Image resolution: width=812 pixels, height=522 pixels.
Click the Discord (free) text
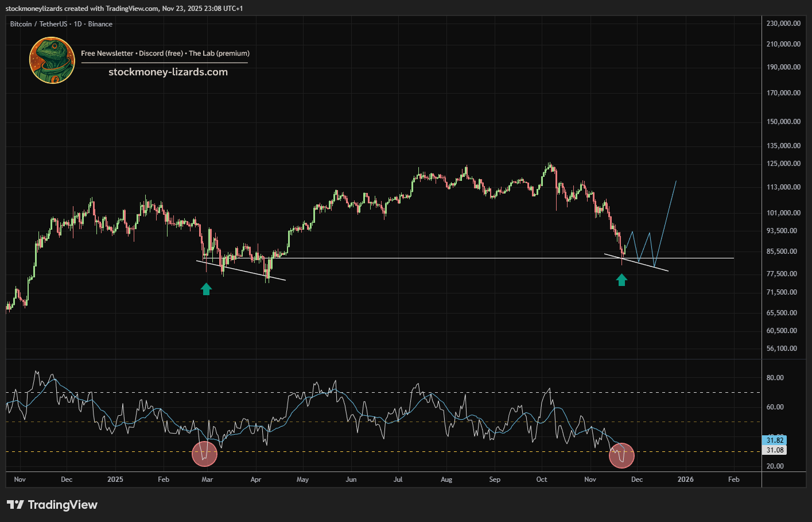pyautogui.click(x=161, y=53)
